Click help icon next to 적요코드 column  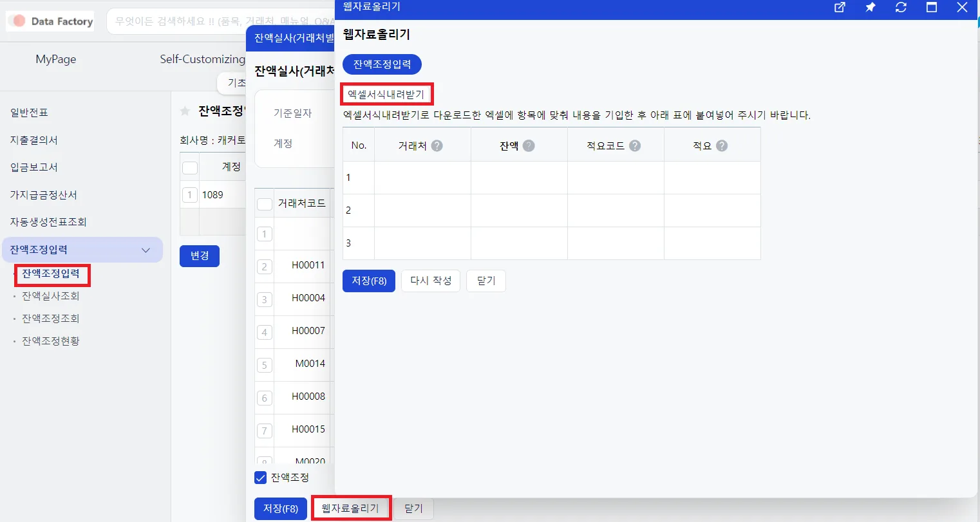click(635, 145)
